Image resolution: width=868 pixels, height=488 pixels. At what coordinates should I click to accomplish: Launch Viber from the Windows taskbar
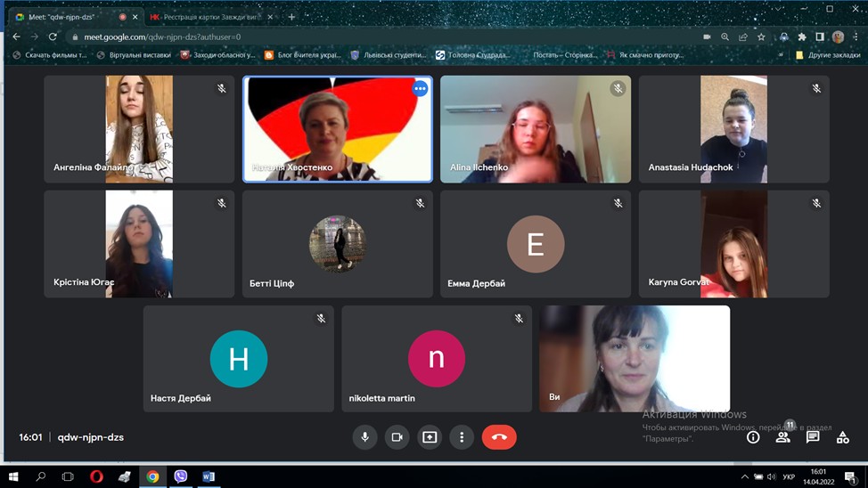coord(181,476)
